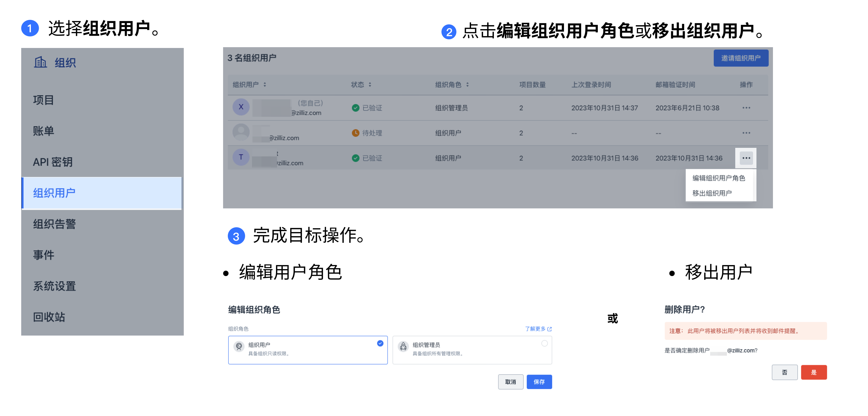Click 否 in delete user dialog

pyautogui.click(x=784, y=372)
